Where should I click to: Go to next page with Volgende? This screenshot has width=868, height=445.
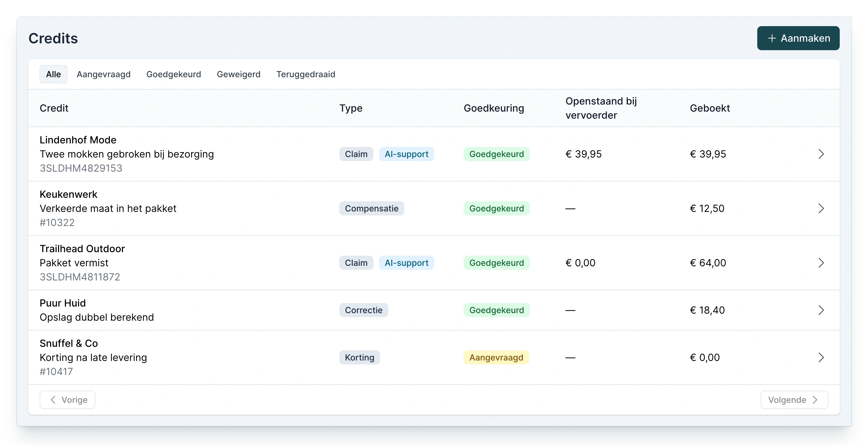(x=794, y=400)
